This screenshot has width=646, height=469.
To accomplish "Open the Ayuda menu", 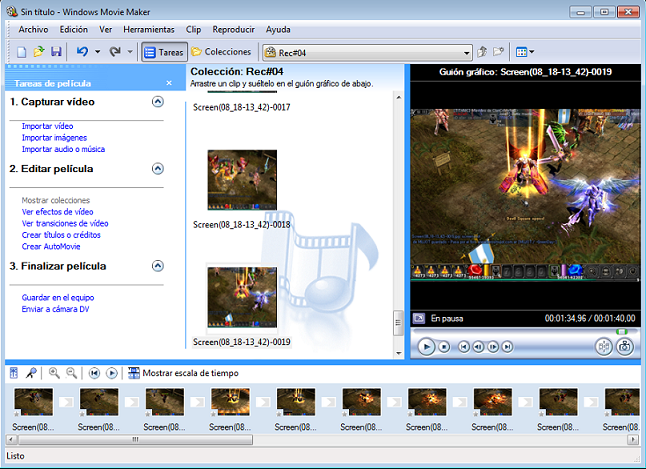I will [x=278, y=30].
